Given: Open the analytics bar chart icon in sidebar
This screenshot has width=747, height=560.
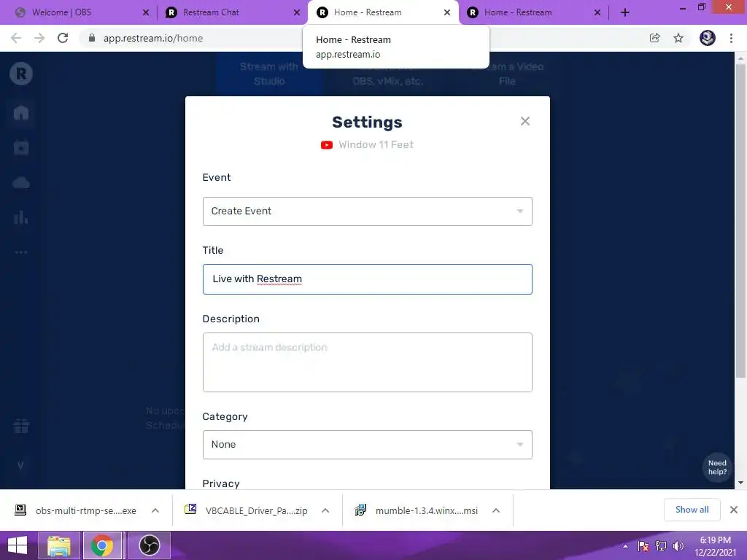Looking at the screenshot, I should pos(21,218).
